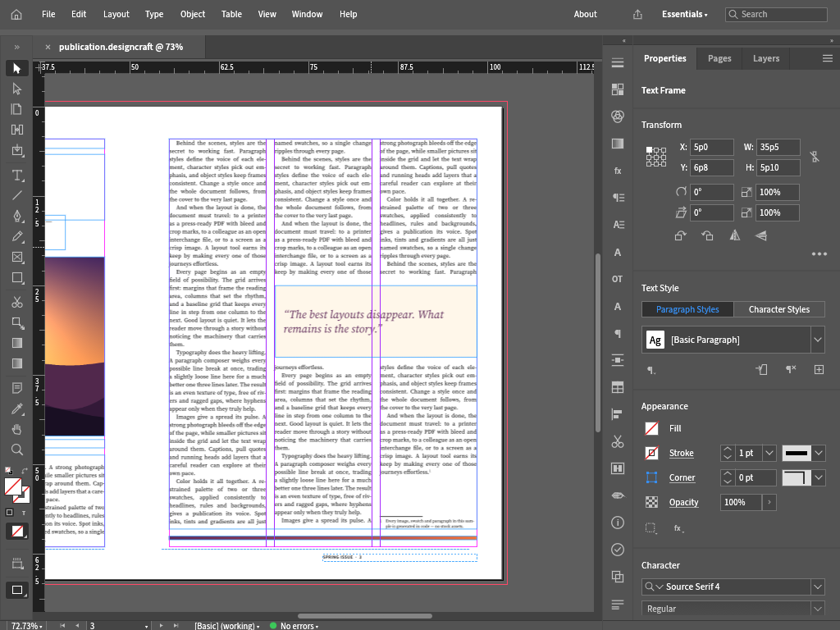The height and width of the screenshot is (630, 840).
Task: Click the About button
Action: [x=585, y=15]
